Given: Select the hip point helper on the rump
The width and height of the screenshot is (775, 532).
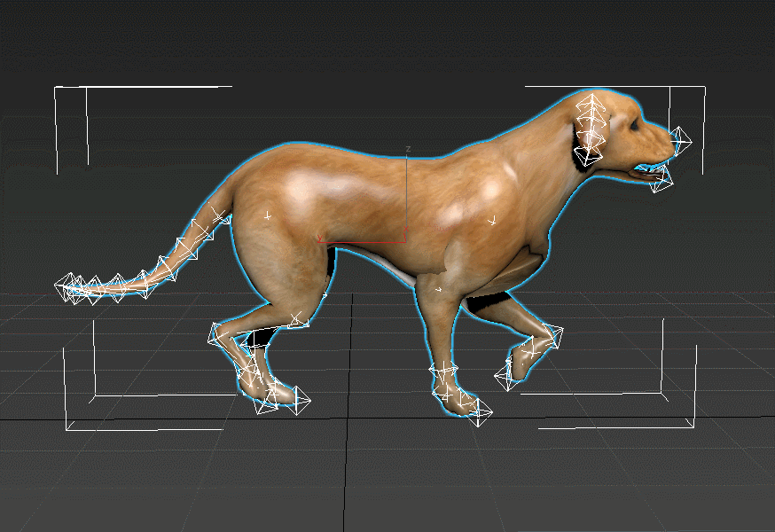Looking at the screenshot, I should pyautogui.click(x=267, y=215).
